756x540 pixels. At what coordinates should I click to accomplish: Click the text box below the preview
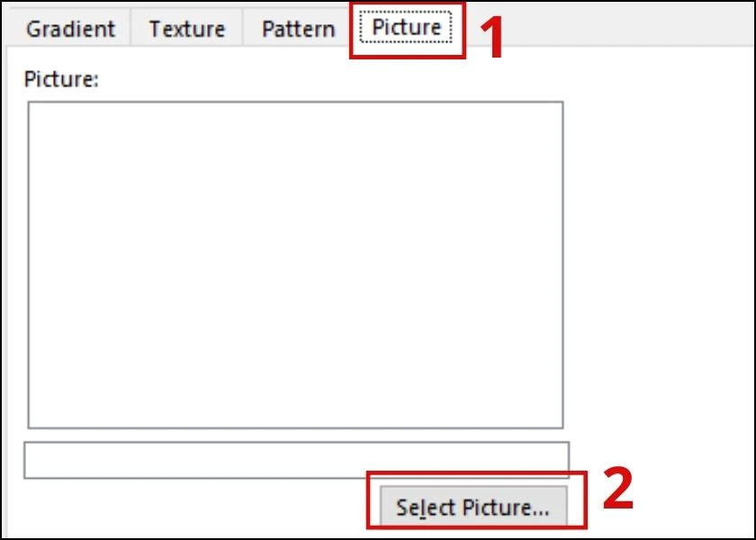[296, 460]
